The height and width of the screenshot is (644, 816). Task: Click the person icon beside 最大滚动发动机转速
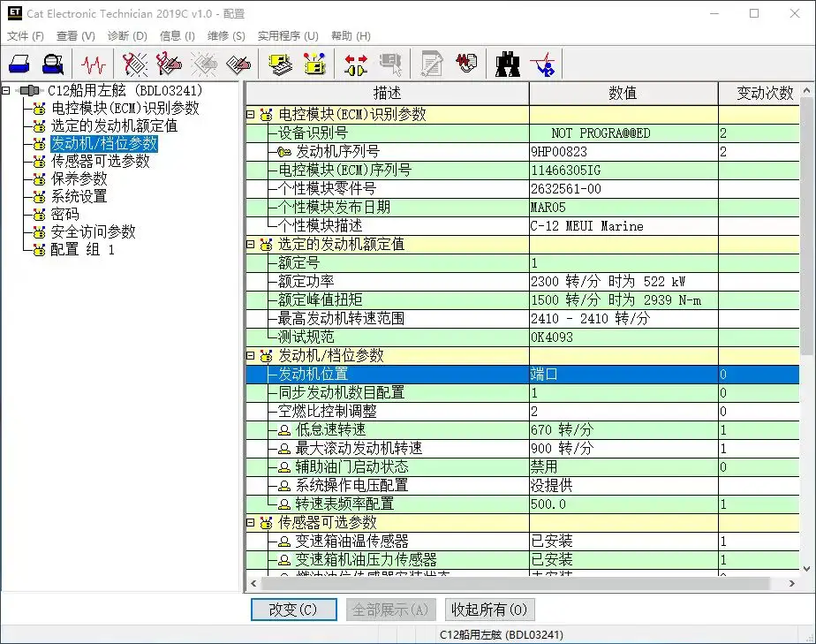[284, 449]
